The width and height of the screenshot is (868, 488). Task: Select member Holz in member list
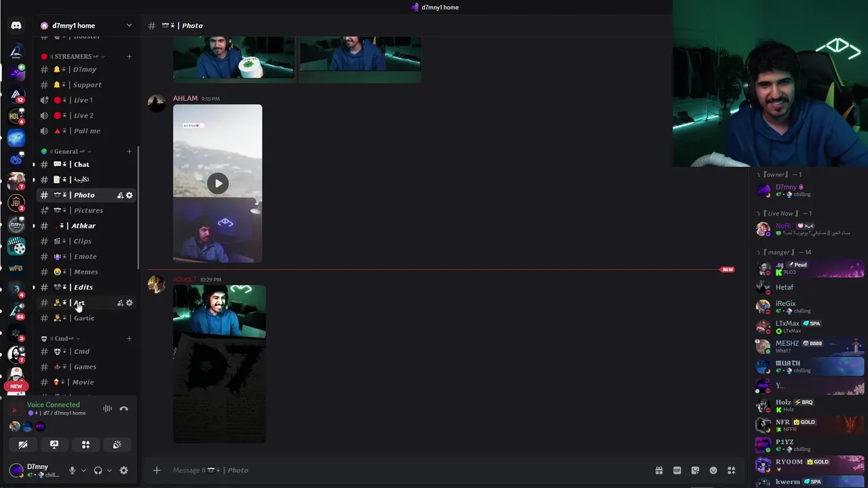click(810, 405)
